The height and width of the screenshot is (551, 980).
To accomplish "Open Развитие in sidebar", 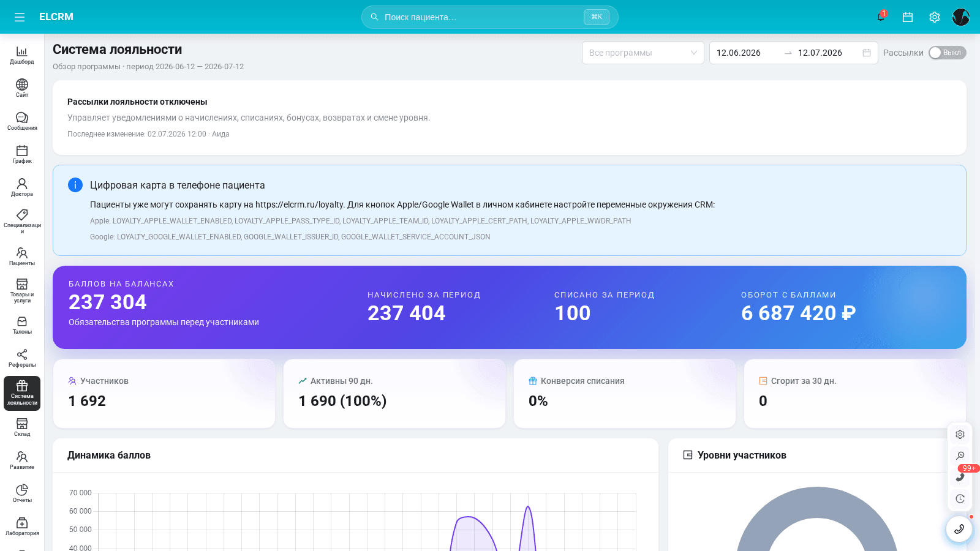I will tap(22, 460).
